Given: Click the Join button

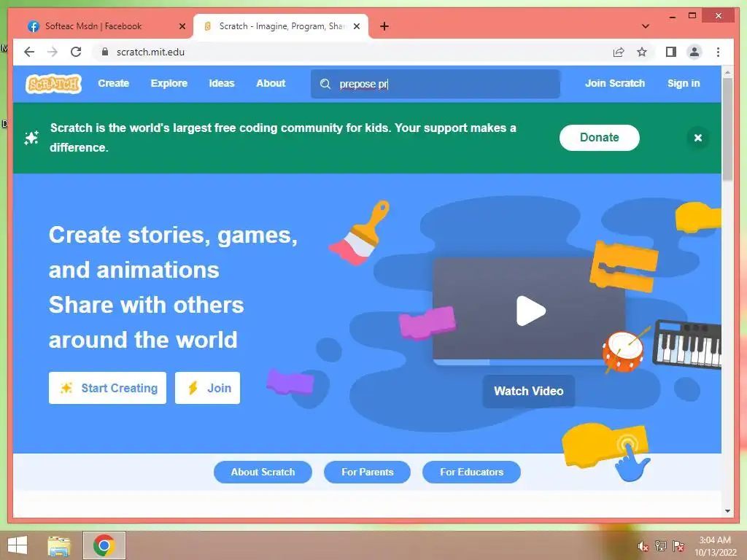Looking at the screenshot, I should (207, 388).
